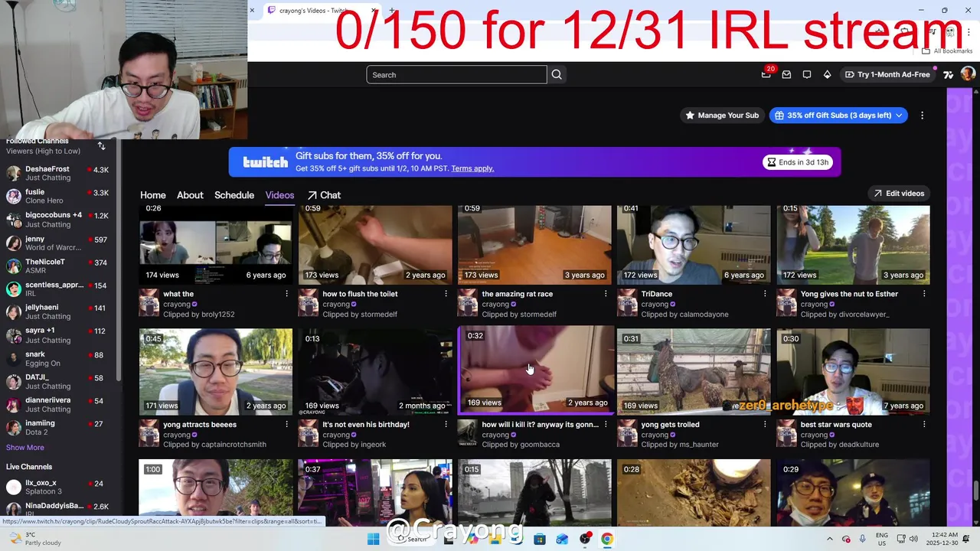Play 'yong attracts beeees' clip thumbnail

click(216, 372)
